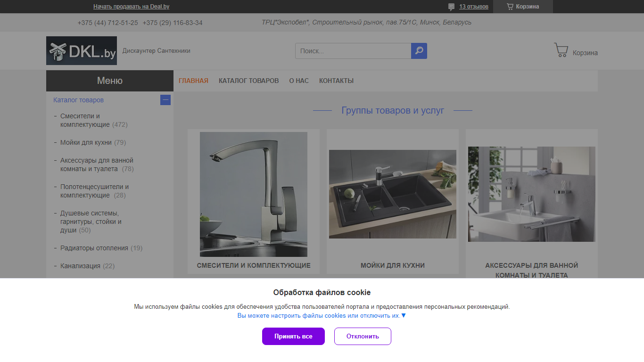
Task: Click the Группы товаров и услуг heading
Action: [393, 110]
